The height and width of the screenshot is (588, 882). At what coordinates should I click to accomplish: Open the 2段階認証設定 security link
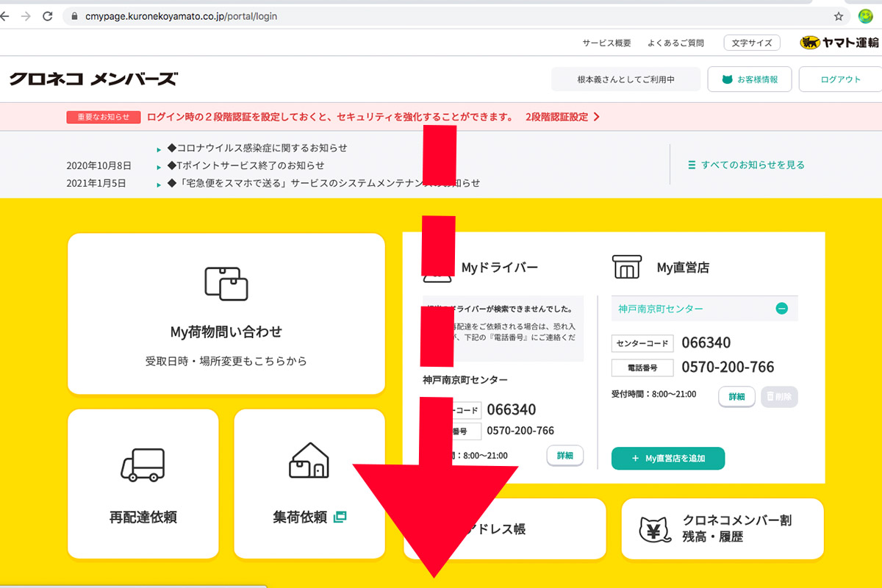coord(559,116)
